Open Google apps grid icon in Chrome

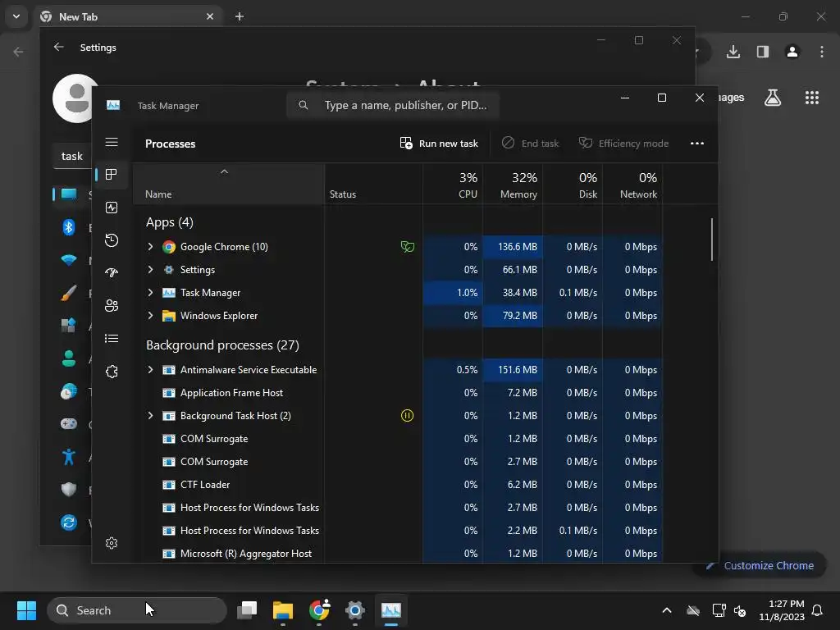[811, 98]
